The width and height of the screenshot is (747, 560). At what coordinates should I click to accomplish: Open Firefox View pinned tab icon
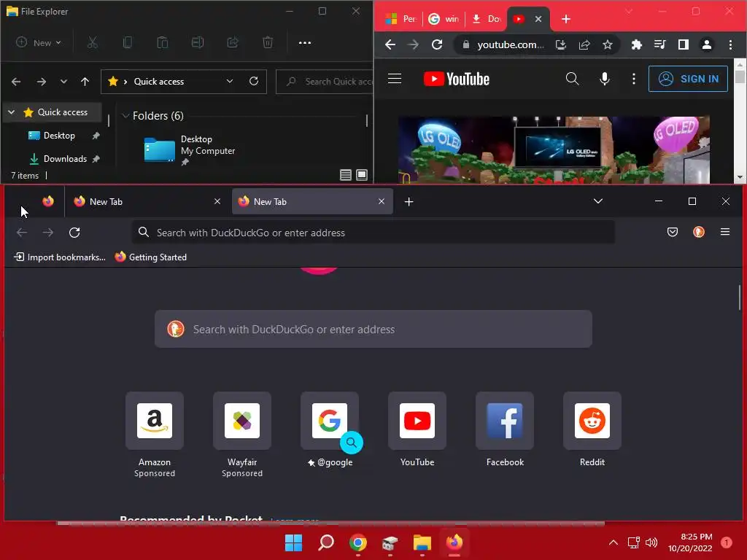coord(48,201)
